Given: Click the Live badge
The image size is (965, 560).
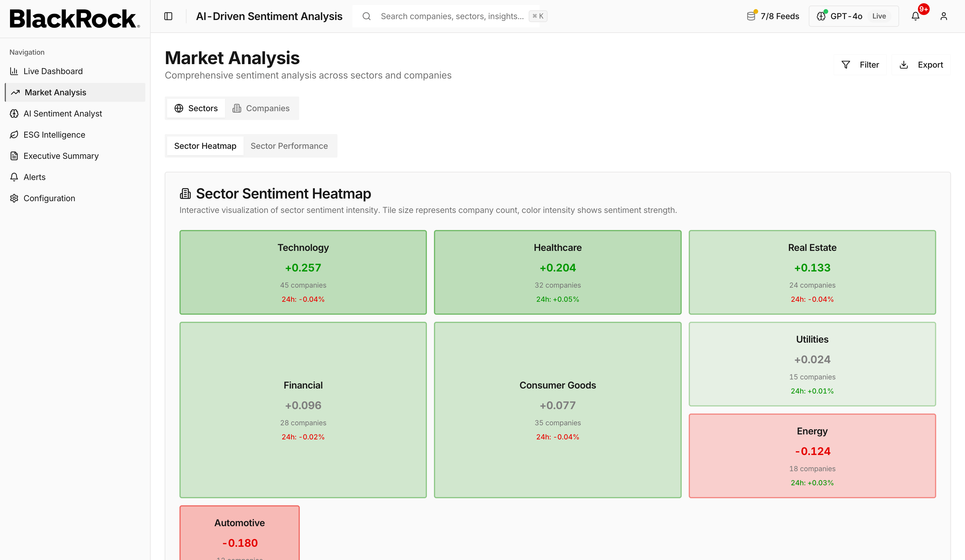Looking at the screenshot, I should 879,16.
